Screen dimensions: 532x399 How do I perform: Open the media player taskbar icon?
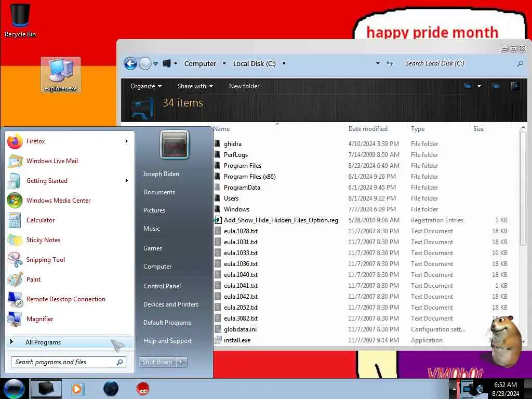coord(77,389)
